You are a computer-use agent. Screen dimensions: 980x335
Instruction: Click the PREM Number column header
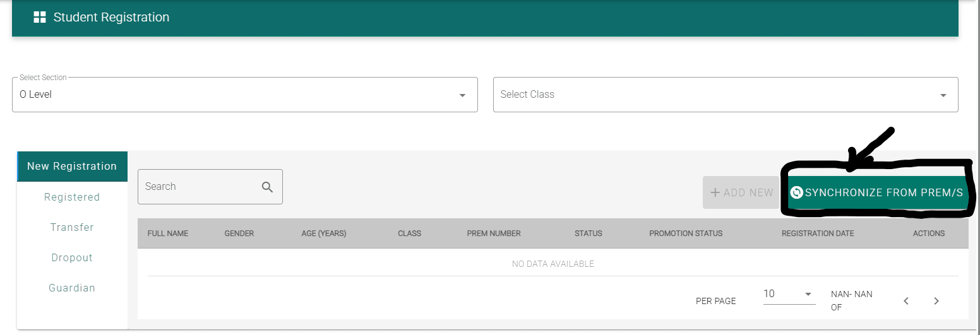point(494,233)
